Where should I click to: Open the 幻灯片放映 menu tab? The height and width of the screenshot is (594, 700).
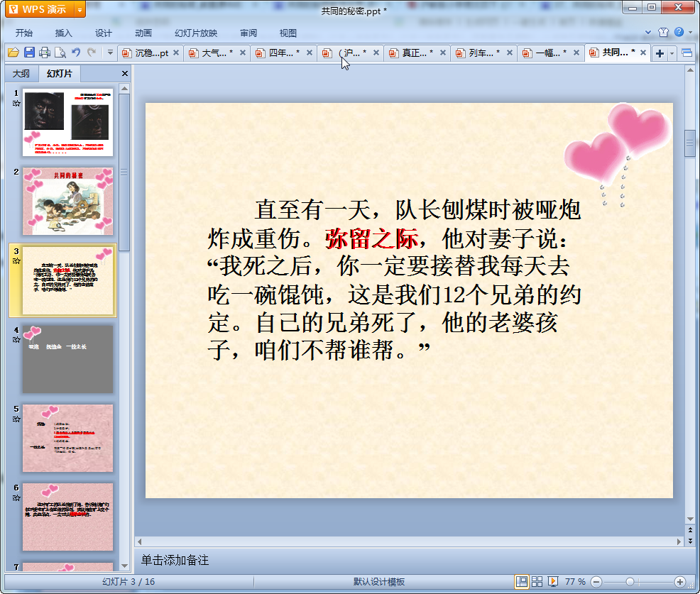(x=196, y=33)
